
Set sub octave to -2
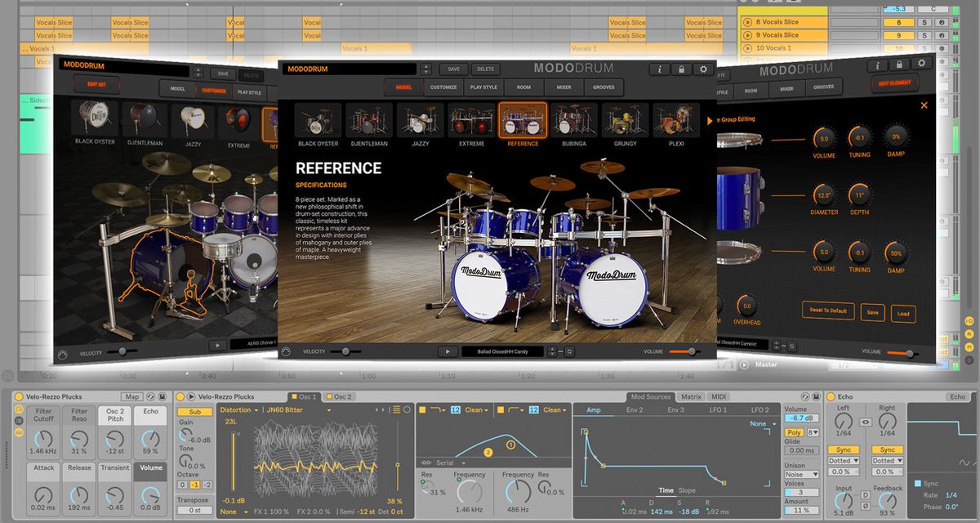[x=207, y=485]
